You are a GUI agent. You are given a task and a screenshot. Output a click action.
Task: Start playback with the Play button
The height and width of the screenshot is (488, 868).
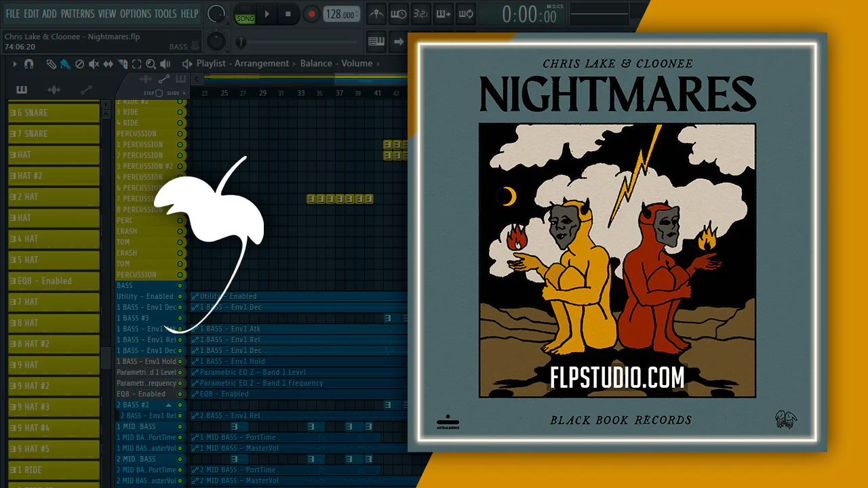point(267,14)
